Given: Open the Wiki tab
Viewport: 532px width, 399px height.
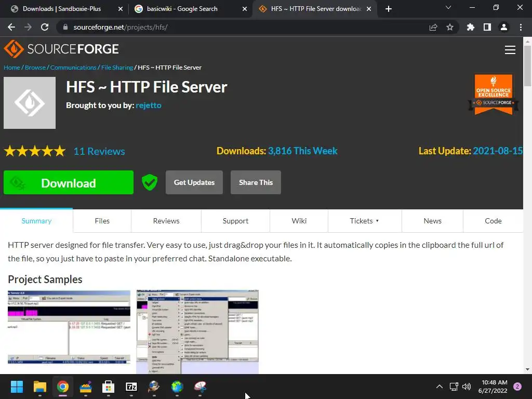Looking at the screenshot, I should (x=299, y=221).
